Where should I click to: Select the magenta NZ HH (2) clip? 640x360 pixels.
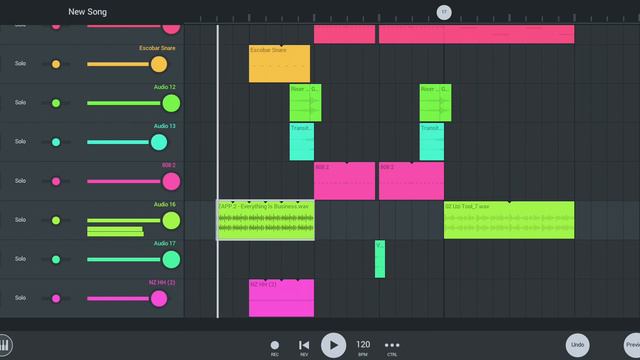[x=282, y=298]
